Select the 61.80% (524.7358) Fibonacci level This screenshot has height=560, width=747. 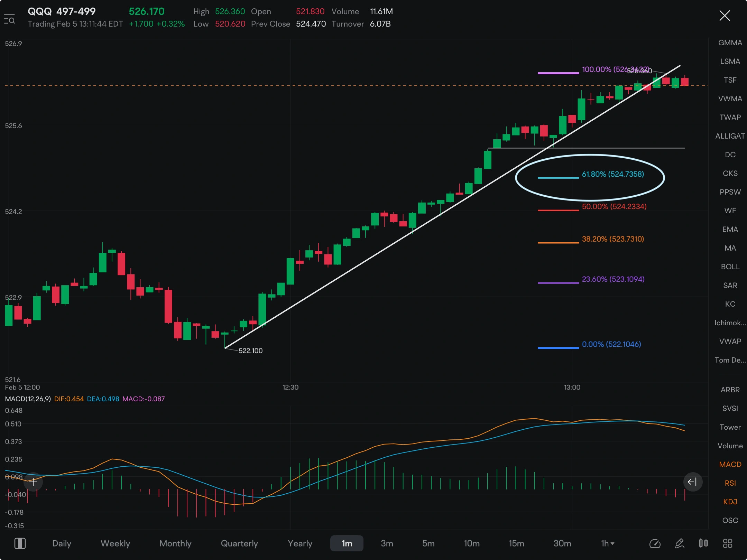[x=613, y=174]
